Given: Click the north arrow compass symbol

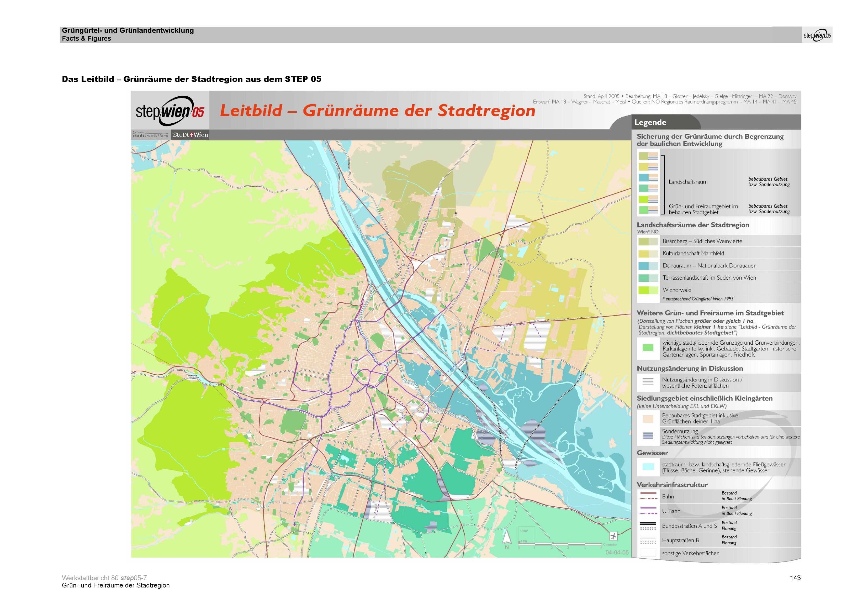Looking at the screenshot, I should 507,537.
